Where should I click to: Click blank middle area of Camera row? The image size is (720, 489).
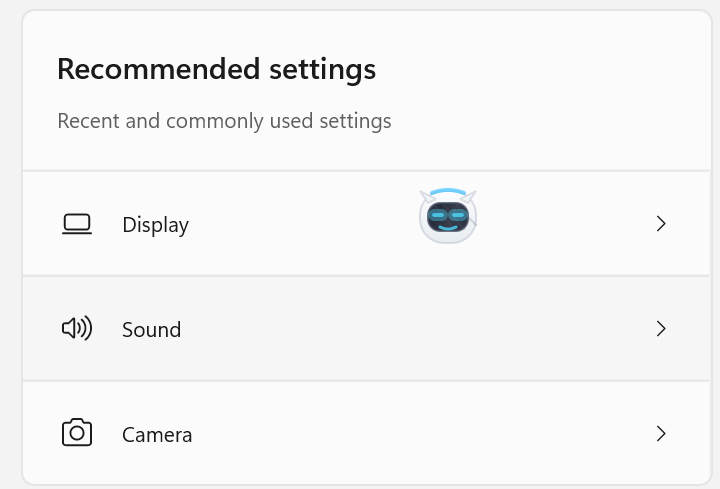[400, 433]
